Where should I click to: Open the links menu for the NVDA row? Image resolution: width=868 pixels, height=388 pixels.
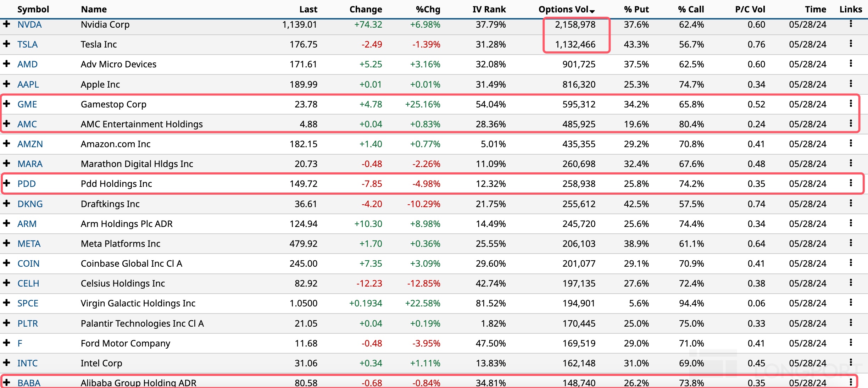coord(851,24)
